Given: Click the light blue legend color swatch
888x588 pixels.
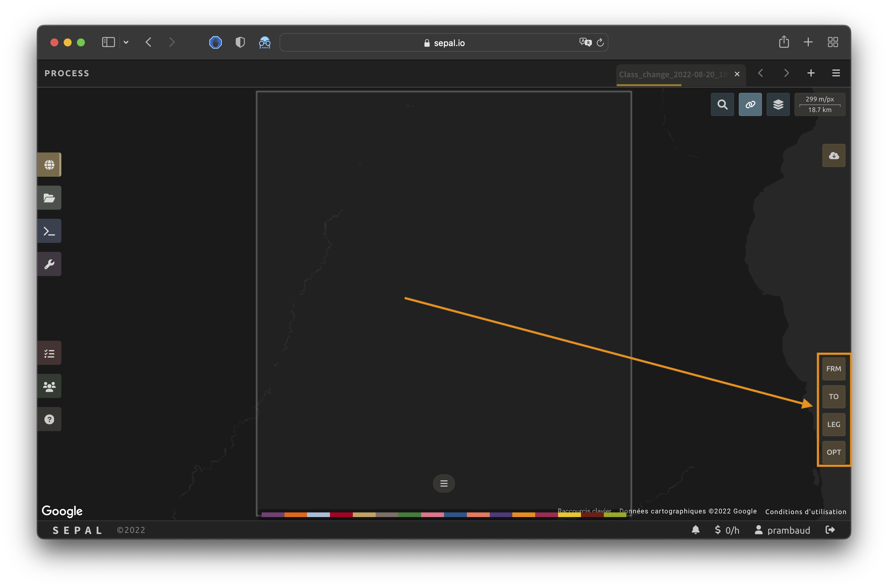Looking at the screenshot, I should pos(318,514).
